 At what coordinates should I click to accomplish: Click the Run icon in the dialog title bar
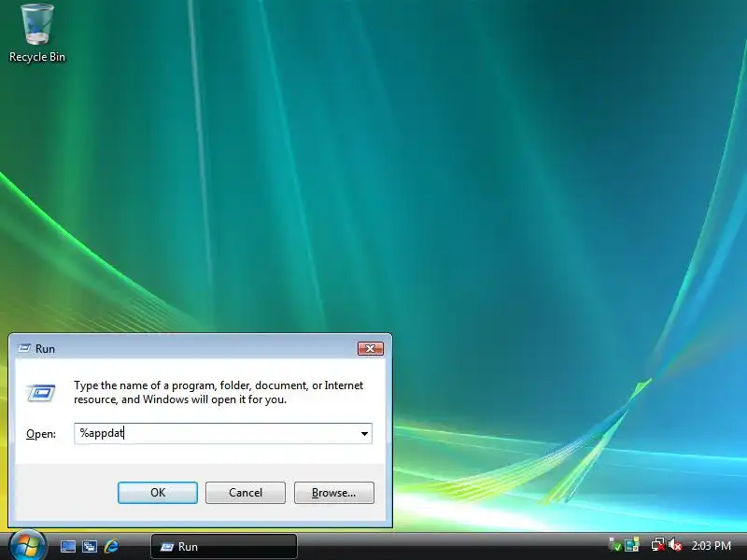click(x=24, y=348)
